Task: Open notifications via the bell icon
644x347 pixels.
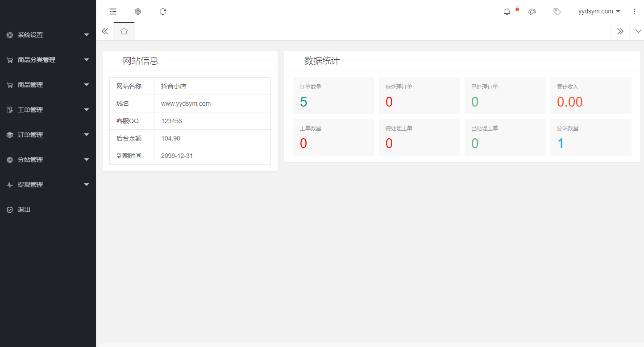Action: pos(507,12)
